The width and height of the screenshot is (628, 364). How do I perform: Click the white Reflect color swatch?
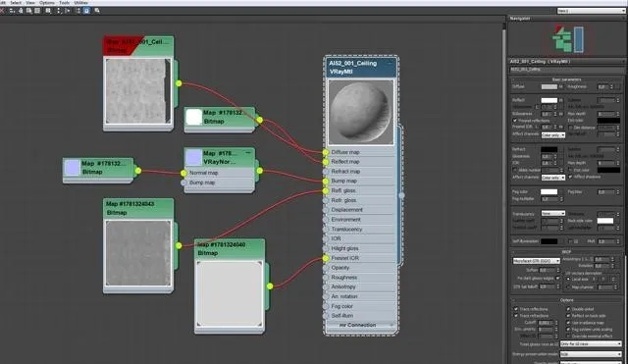pos(549,100)
